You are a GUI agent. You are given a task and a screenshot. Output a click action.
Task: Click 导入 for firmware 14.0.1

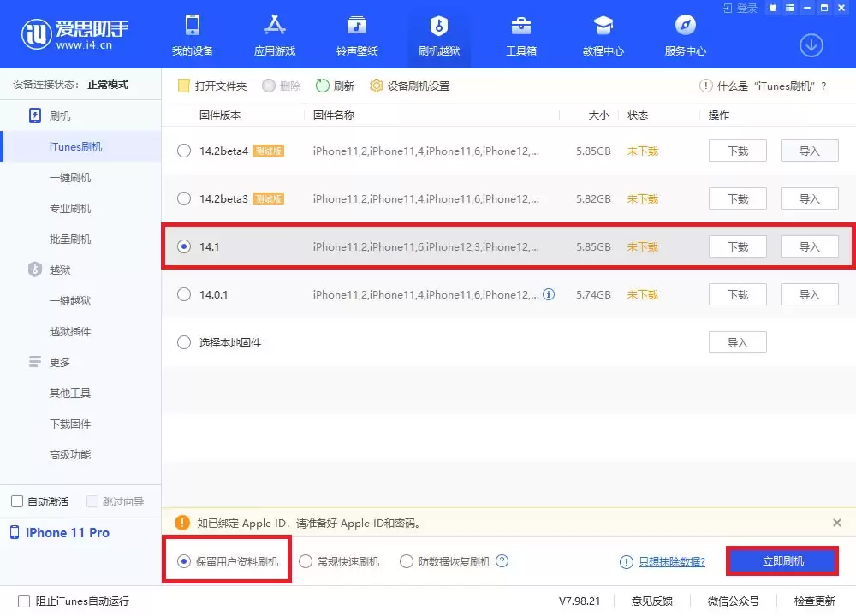810,294
